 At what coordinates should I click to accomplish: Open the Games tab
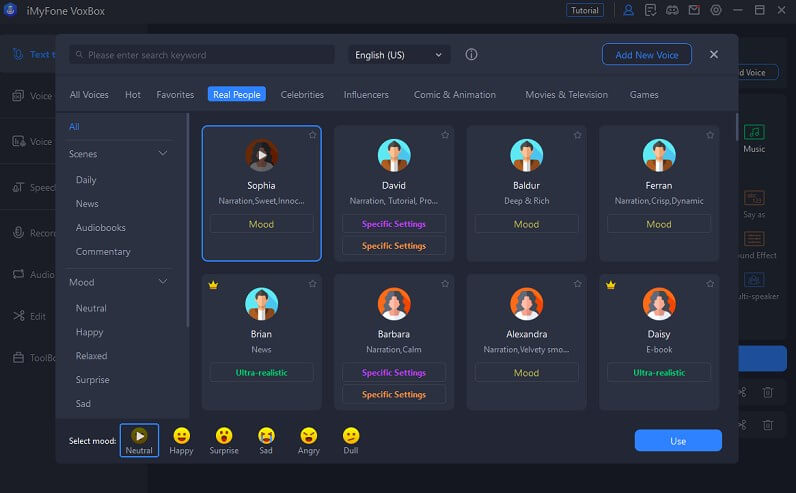644,94
